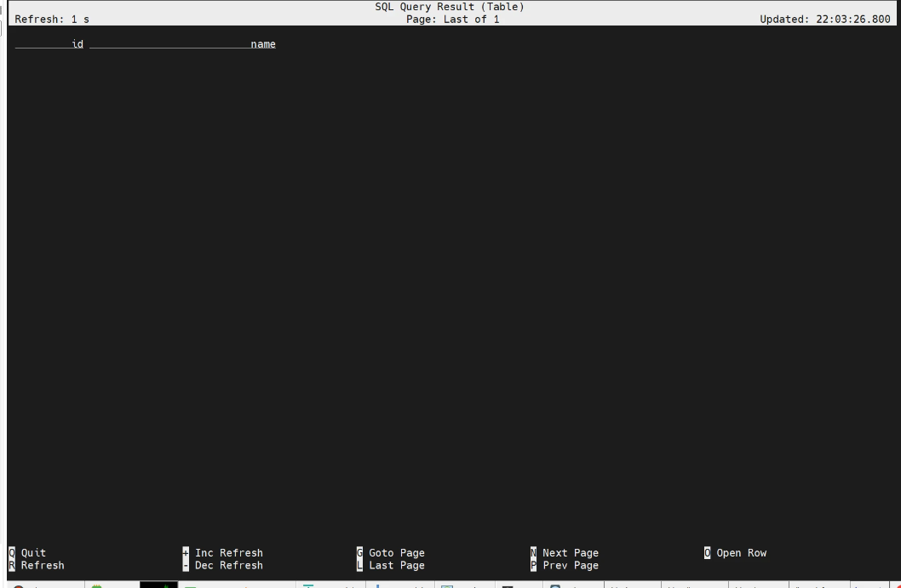This screenshot has width=901, height=588.
Task: Click the G key badge for Goto Page
Action: [359, 553]
